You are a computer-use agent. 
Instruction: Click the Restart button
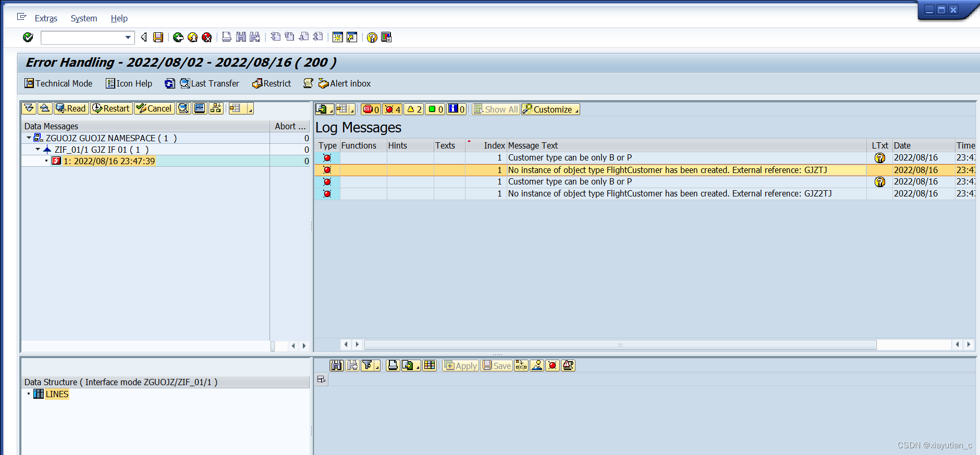[111, 108]
